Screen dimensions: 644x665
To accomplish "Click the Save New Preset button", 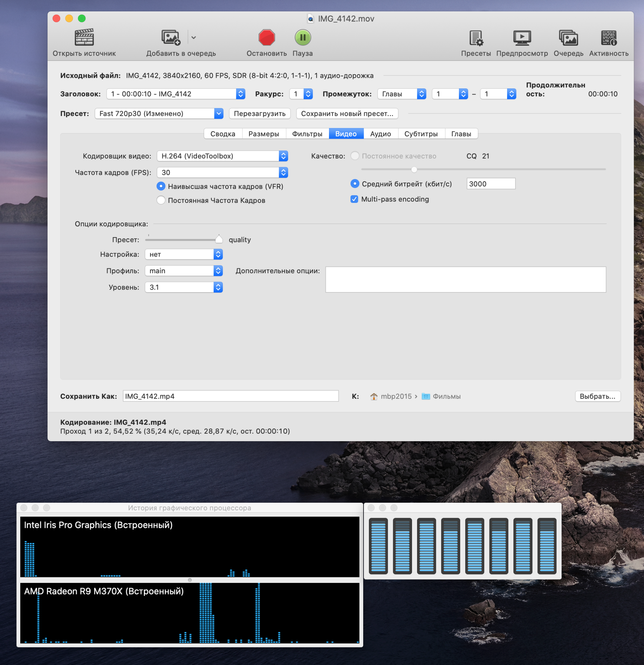I will coord(347,114).
